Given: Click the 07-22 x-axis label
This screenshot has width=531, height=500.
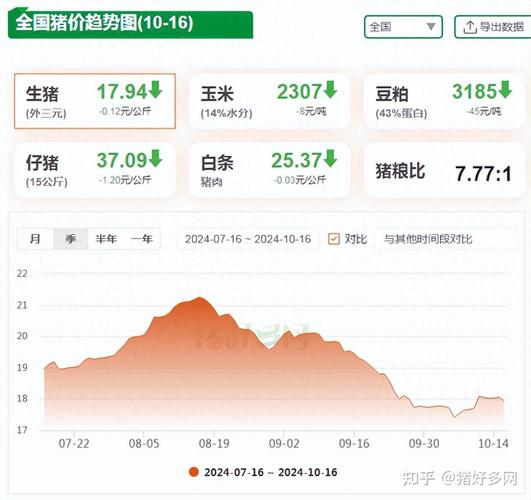Looking at the screenshot, I should click(x=74, y=444).
